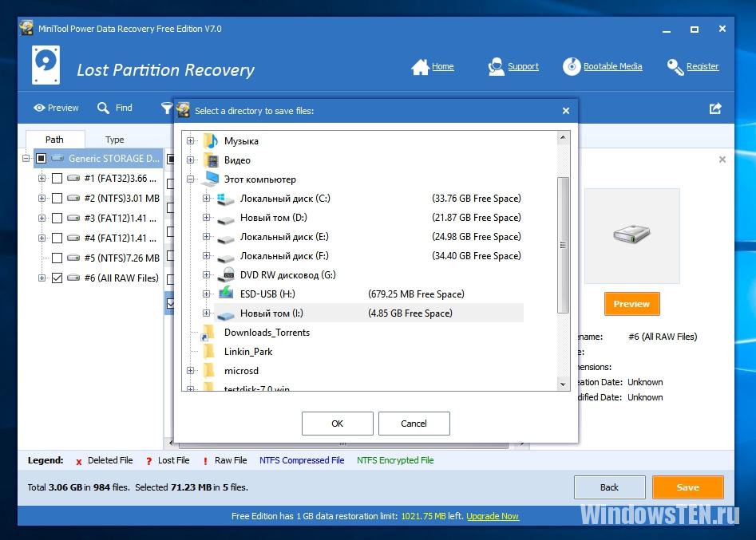
Task: Click the directory list scrollbar thumb
Action: tap(563, 245)
